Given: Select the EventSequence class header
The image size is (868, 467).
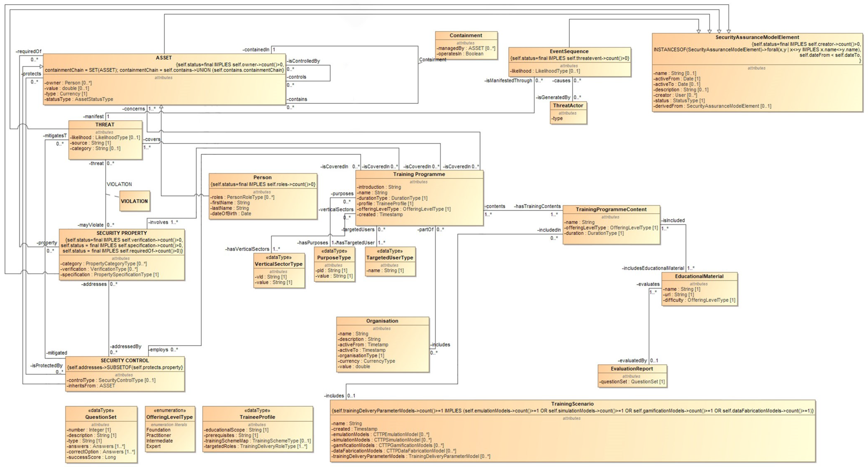Looking at the screenshot, I should click(x=569, y=51).
